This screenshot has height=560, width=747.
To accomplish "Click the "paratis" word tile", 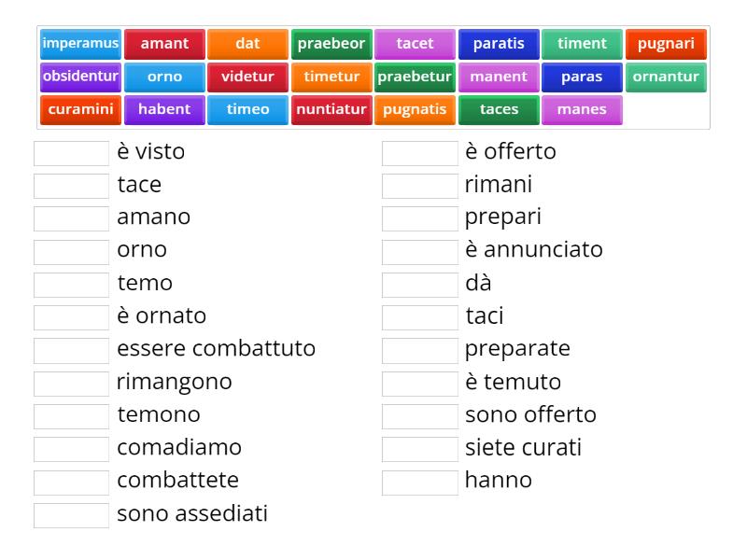I will pos(499,42).
